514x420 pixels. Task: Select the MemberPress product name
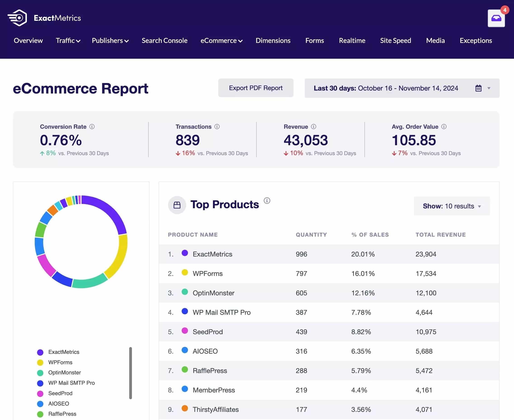click(x=214, y=390)
